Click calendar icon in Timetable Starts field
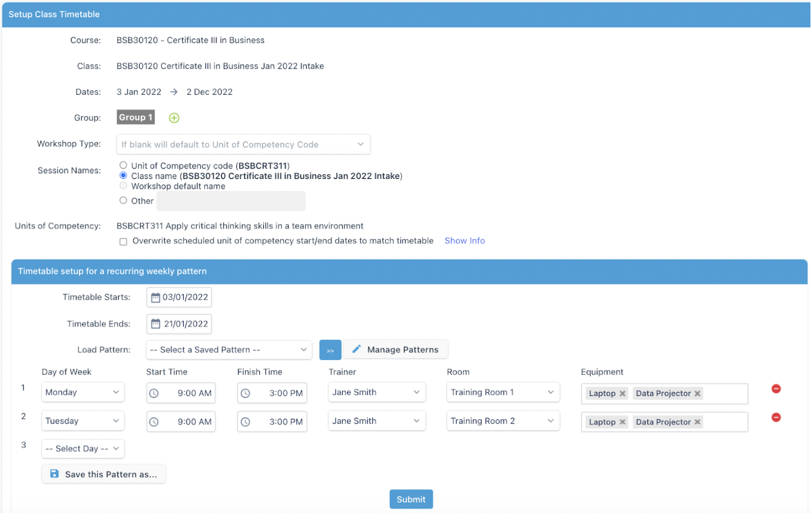The image size is (812, 513). point(155,298)
